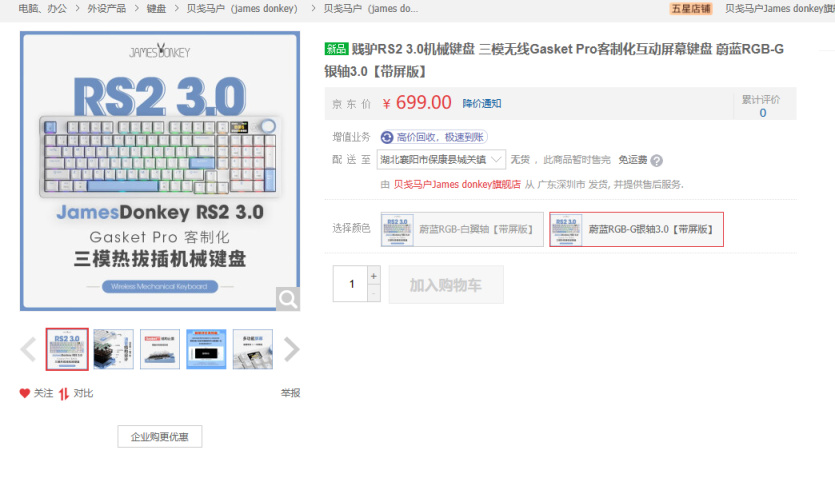Open 累计评价 review count

pyautogui.click(x=761, y=106)
